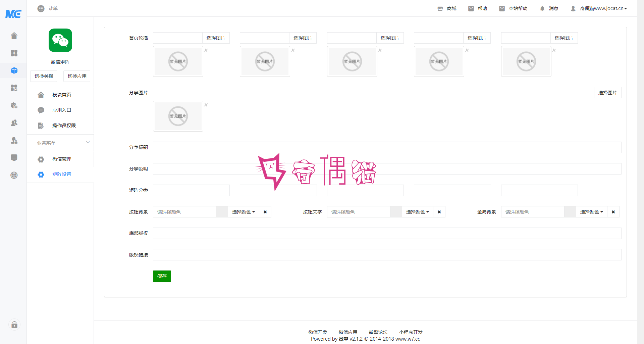Open 本站帮助 in the top bar

(x=513, y=8)
